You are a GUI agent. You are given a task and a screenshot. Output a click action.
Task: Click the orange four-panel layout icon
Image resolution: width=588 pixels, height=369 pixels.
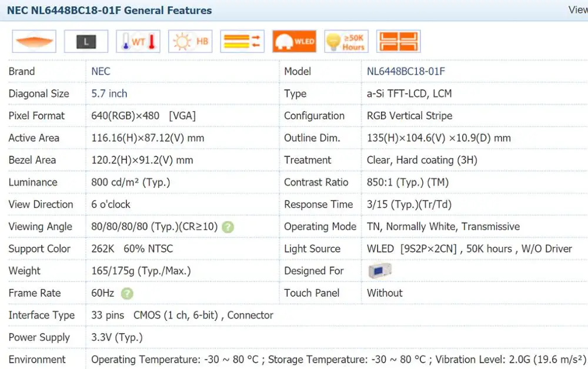[x=398, y=41]
